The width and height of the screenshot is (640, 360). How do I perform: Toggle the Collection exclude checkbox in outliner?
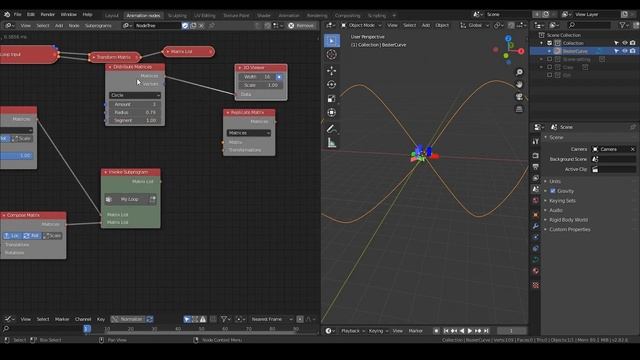[x=549, y=43]
